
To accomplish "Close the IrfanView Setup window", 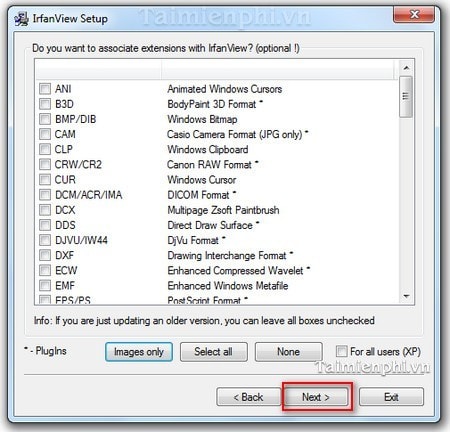I will pos(414,14).
